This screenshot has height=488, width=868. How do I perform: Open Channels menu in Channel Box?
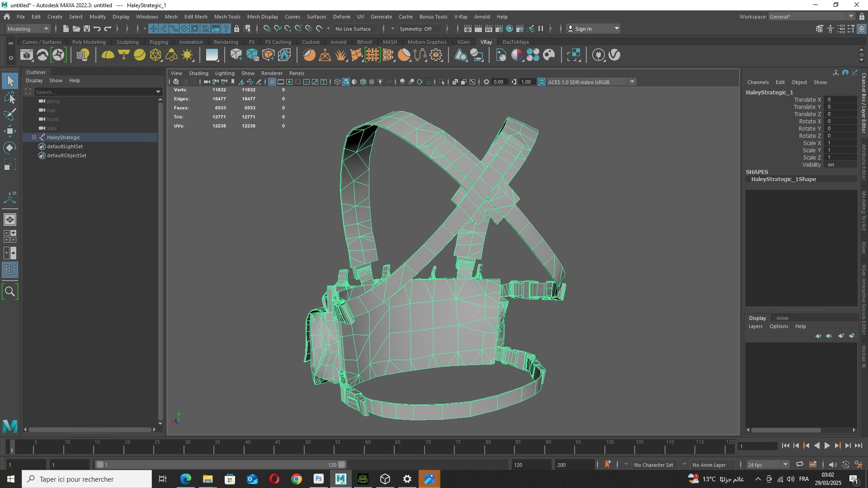(x=758, y=82)
